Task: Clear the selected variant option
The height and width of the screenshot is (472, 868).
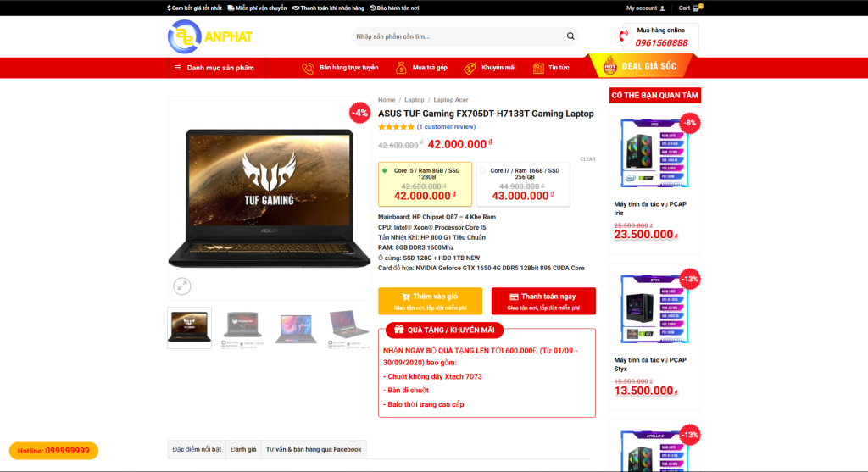Action: [x=587, y=159]
